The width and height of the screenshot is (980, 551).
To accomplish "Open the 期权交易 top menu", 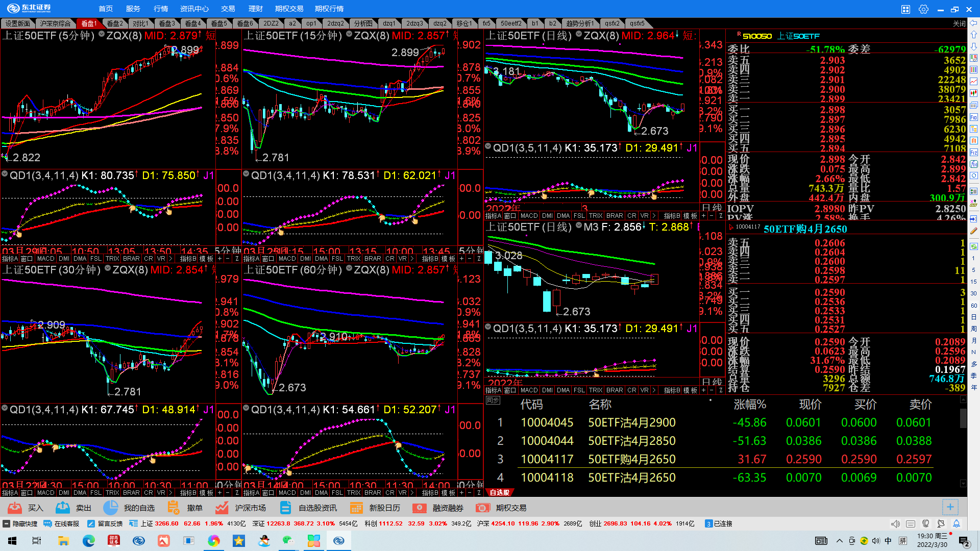I will (289, 9).
